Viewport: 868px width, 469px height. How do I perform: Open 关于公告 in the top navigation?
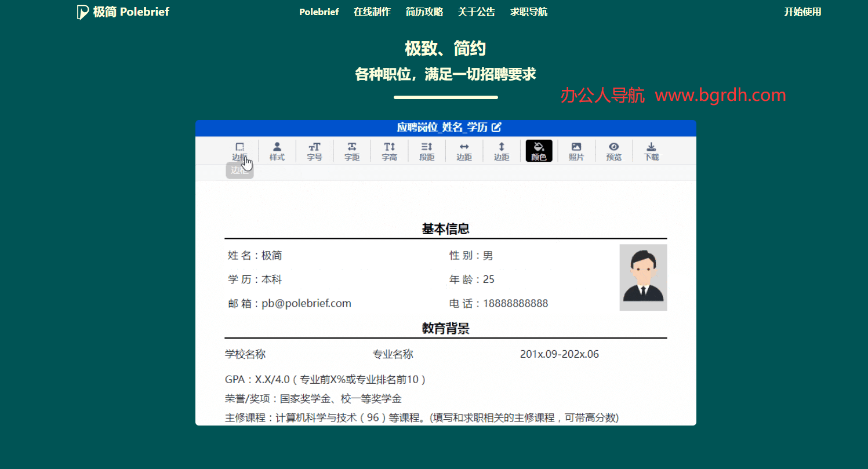(x=476, y=12)
